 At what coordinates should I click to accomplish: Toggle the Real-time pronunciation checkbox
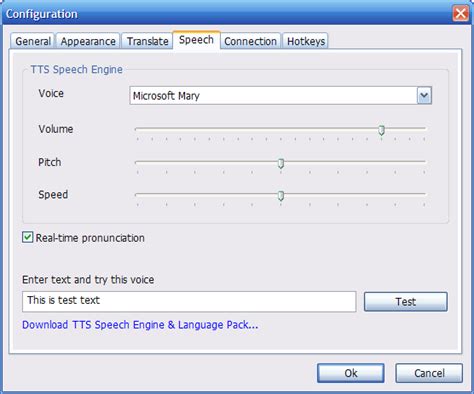pos(27,238)
